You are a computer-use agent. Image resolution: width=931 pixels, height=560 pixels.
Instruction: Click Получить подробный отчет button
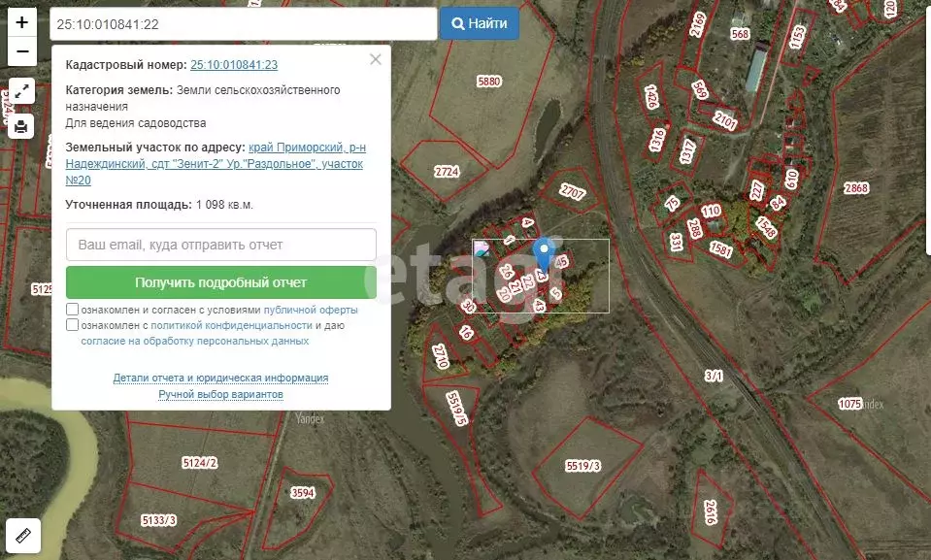point(221,282)
